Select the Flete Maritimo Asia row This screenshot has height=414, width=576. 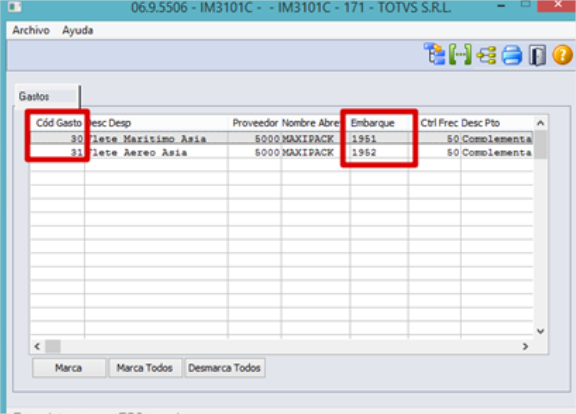(x=281, y=138)
